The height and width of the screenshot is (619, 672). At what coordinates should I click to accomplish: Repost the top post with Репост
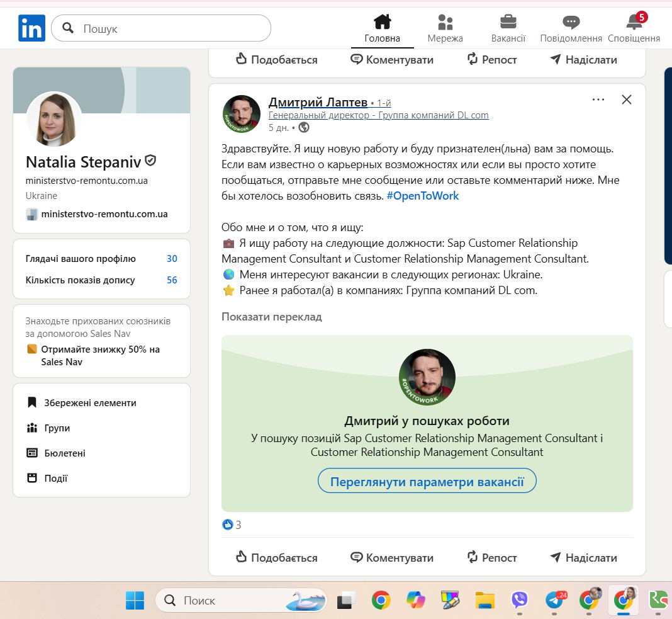(491, 60)
